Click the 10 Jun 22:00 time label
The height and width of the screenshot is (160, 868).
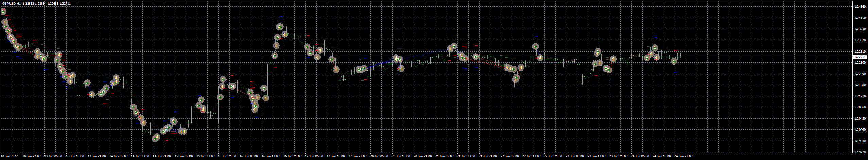[31, 157]
